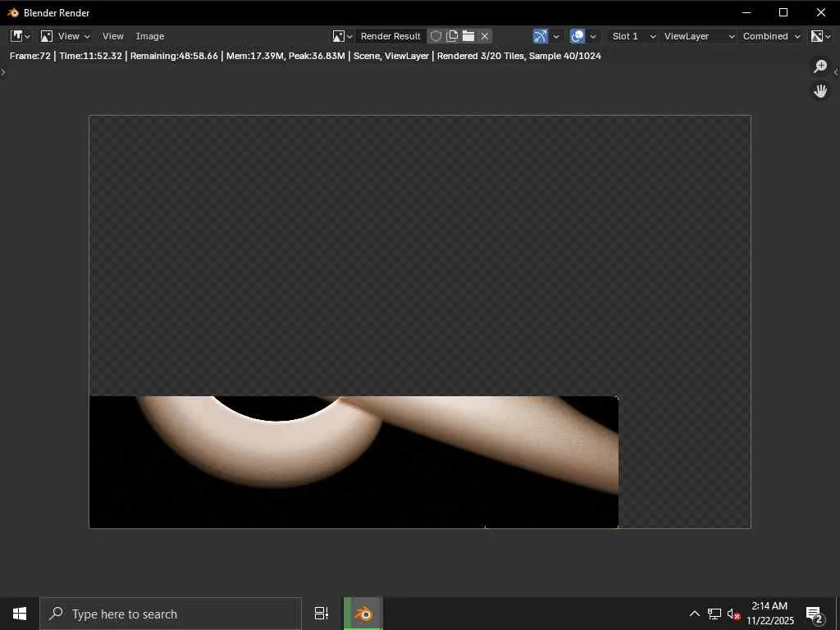Click the fake user shield icon
The height and width of the screenshot is (630, 840).
(436, 36)
